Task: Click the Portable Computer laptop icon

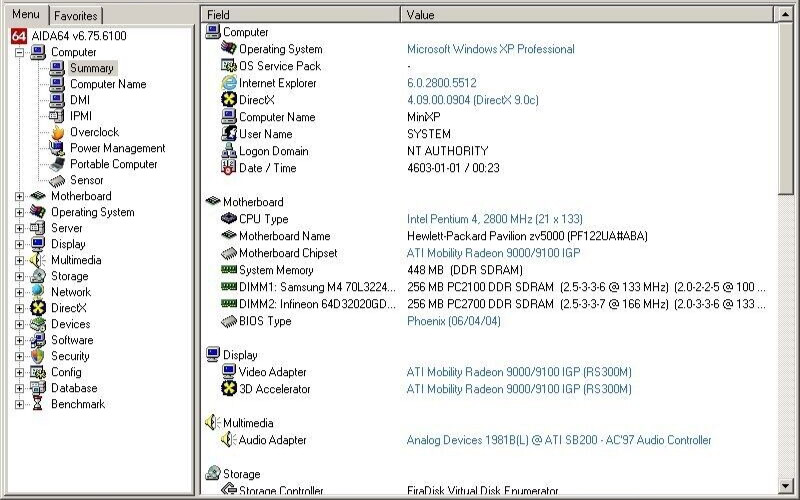Action: coord(57,164)
